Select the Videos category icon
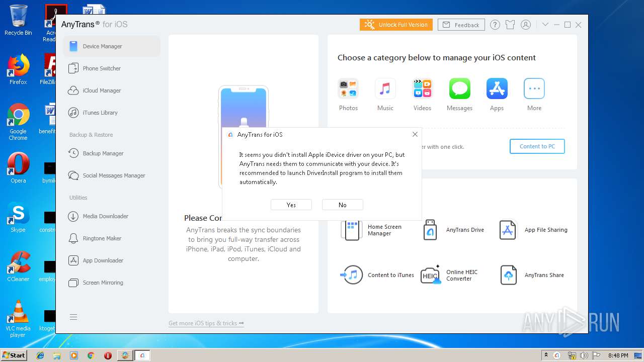Screen dimensions: 644x362 pyautogui.click(x=423, y=89)
